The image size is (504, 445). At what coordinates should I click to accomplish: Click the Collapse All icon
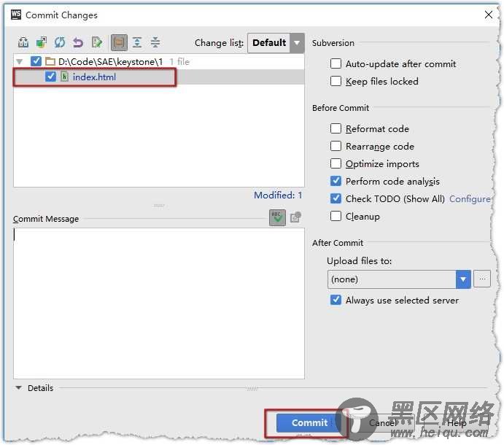[x=155, y=42]
